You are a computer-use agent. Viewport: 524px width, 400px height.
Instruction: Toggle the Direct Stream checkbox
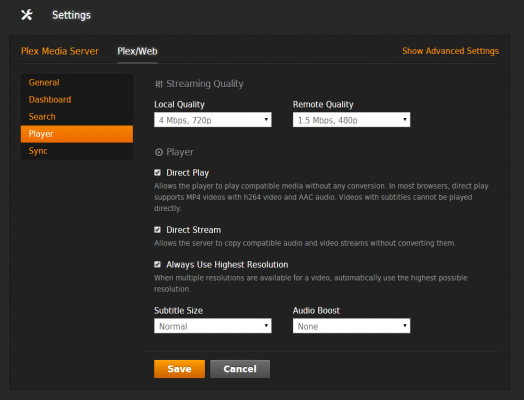coord(157,230)
